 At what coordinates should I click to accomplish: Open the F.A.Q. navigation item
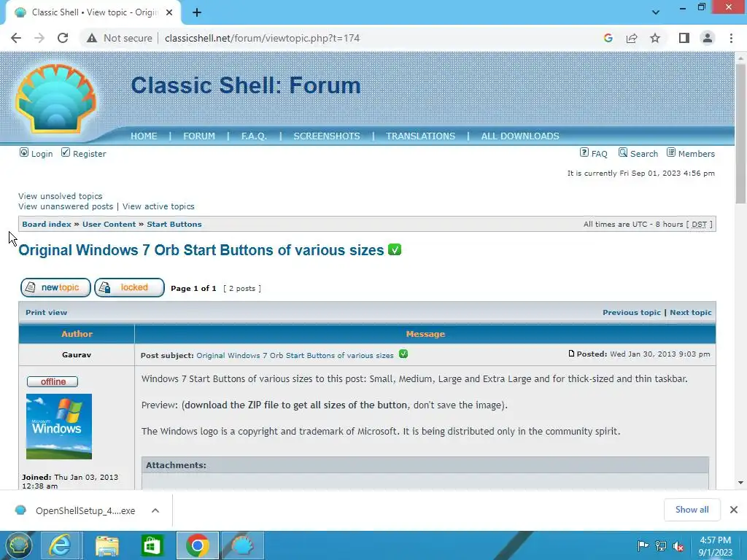point(254,136)
